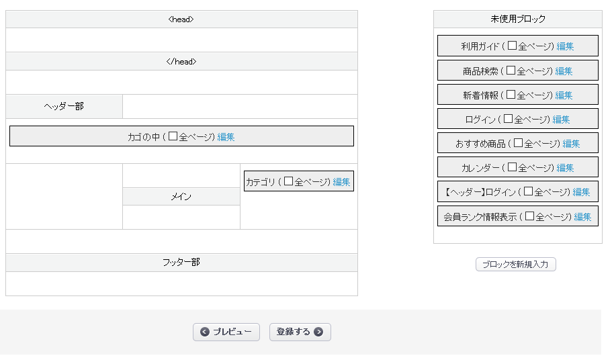The image size is (612, 364).
Task: Enable 全ページ for 新着情報 block
Action: 511,95
